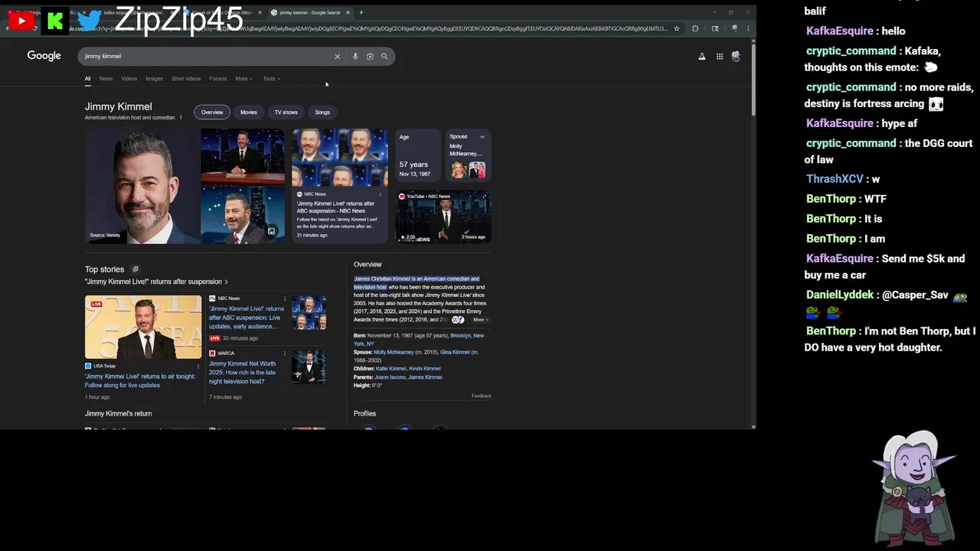Open more options next to Jimmy Kimmel subtitle

point(181,118)
